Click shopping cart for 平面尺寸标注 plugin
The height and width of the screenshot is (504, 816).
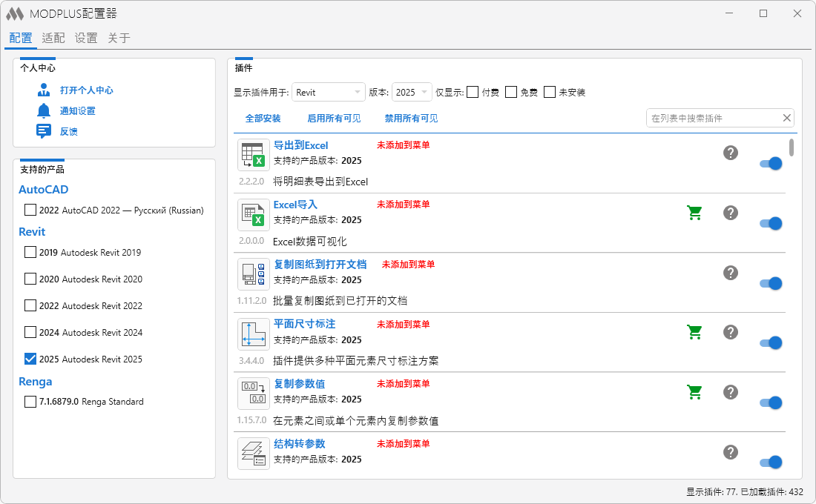[695, 332]
